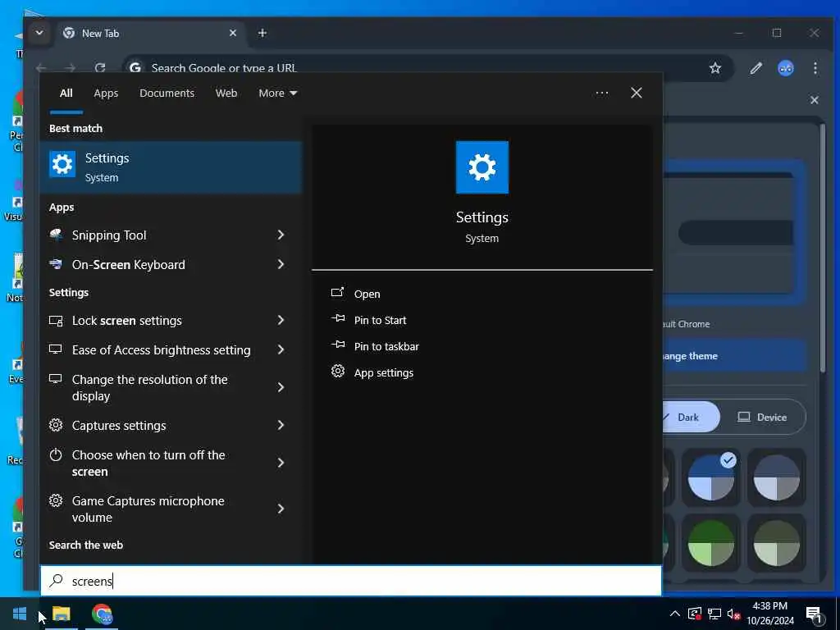Choose the grey-blue color swatch
Screen dimensions: 840x630
[x=776, y=477]
